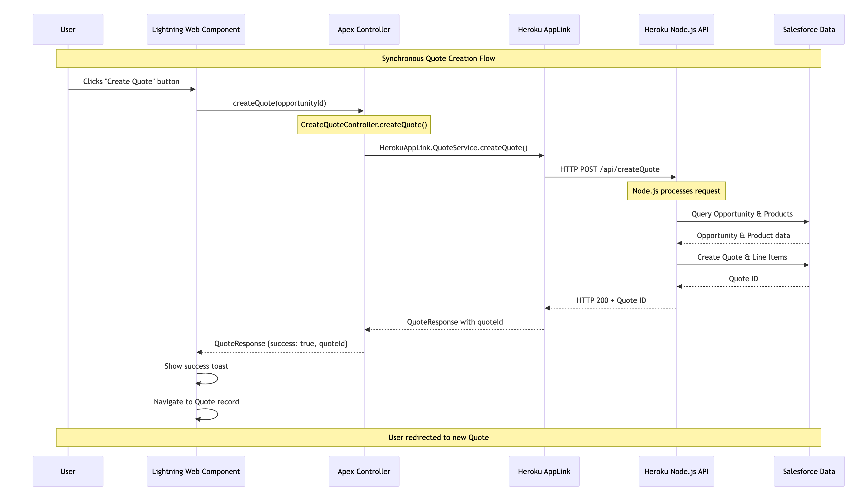Viewport: 868px width, 503px height.
Task: Select the Node.js processes request note
Action: tap(676, 191)
